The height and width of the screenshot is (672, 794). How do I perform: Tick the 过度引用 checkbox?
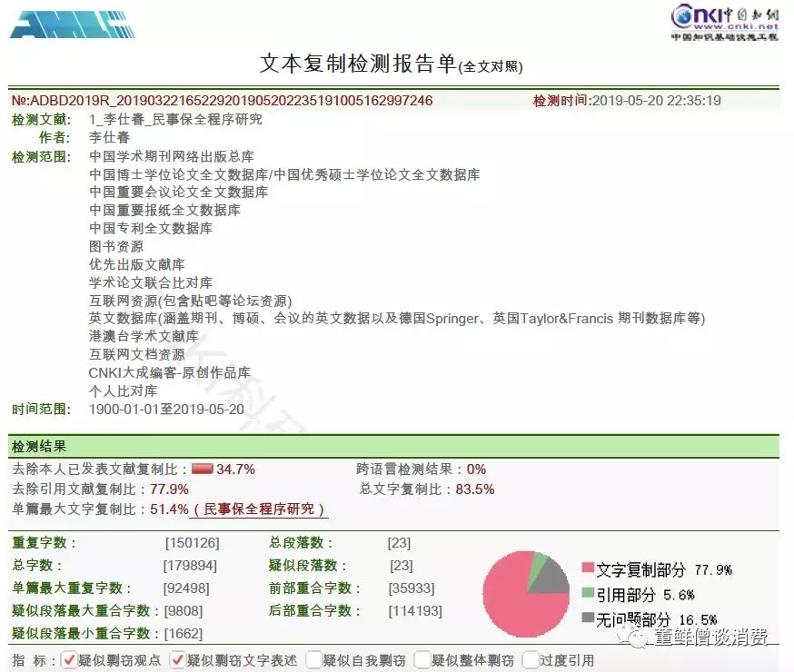click(530, 660)
